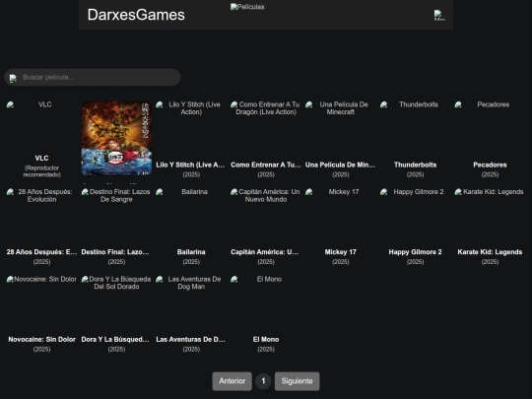The image size is (532, 399).
Task: Go to previous page with Anterior
Action: click(x=233, y=381)
